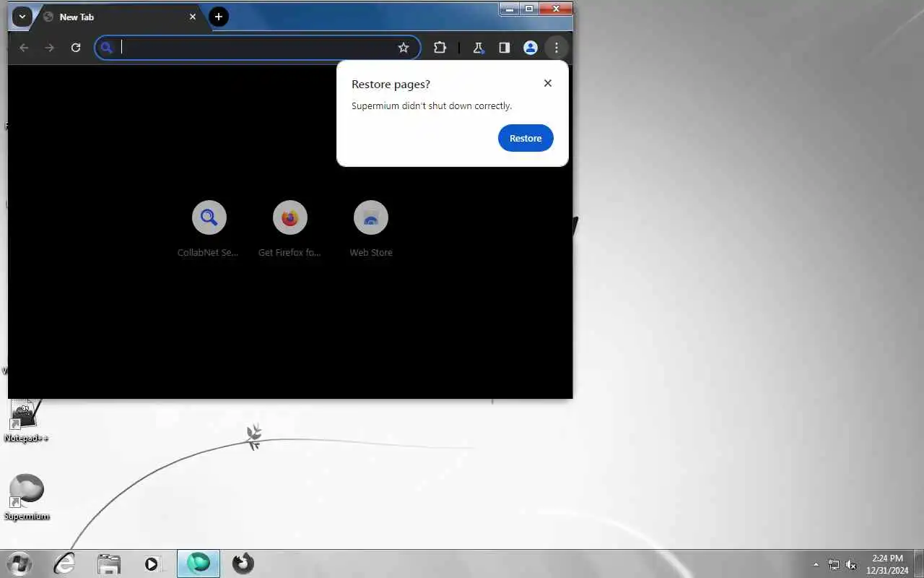This screenshot has height=578, width=924.
Task: Open Windows Media Player from taskbar
Action: pos(152,564)
